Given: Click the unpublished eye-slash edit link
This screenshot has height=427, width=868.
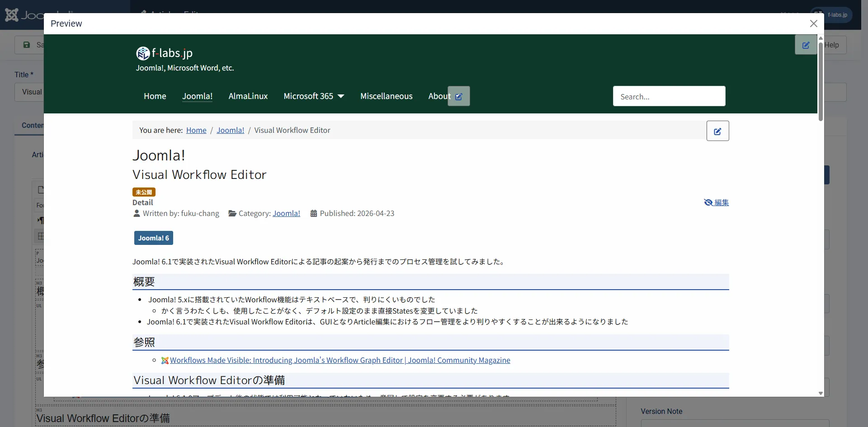Looking at the screenshot, I should (x=716, y=202).
